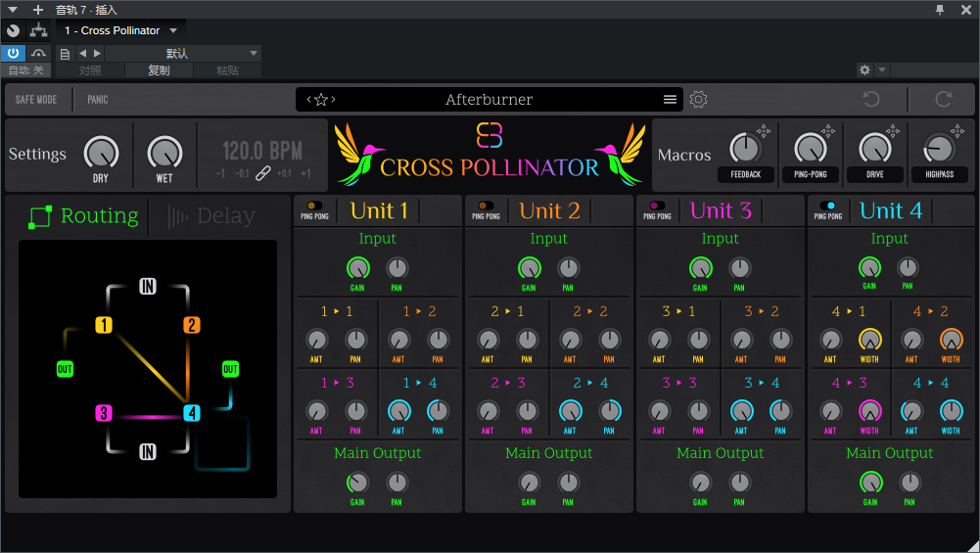Click the HIGHPASS macro knob
Viewport: 980px width, 553px height.
(x=939, y=149)
